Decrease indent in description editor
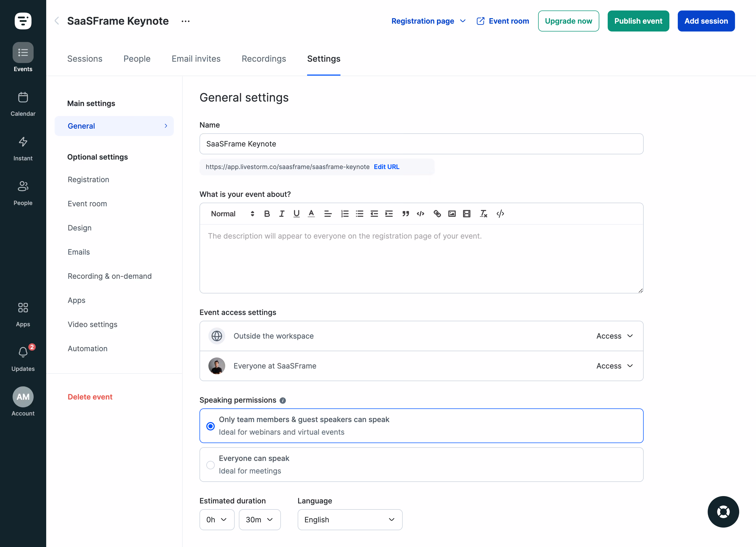The width and height of the screenshot is (756, 547). pyautogui.click(x=374, y=214)
